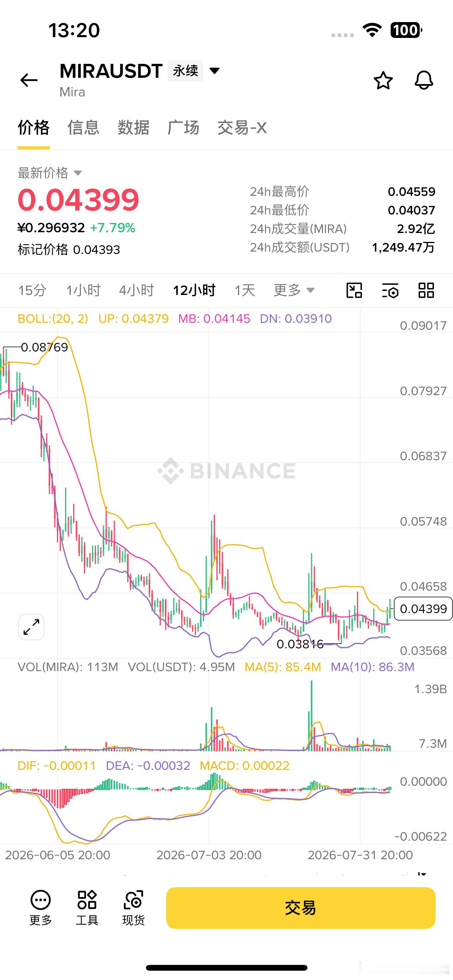Tap the 2026-07-31 20:00 date label

pos(360,855)
